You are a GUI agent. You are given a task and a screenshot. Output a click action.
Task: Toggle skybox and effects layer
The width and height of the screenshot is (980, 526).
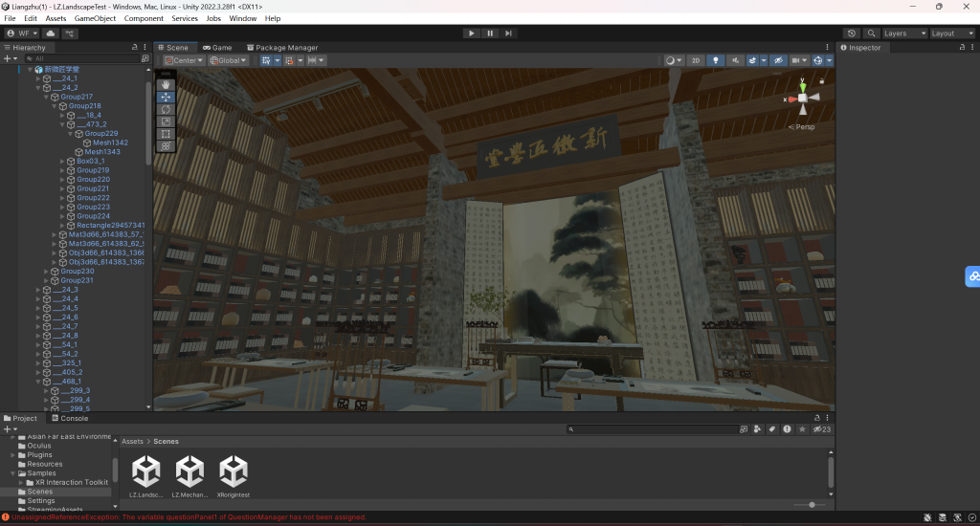coord(752,60)
